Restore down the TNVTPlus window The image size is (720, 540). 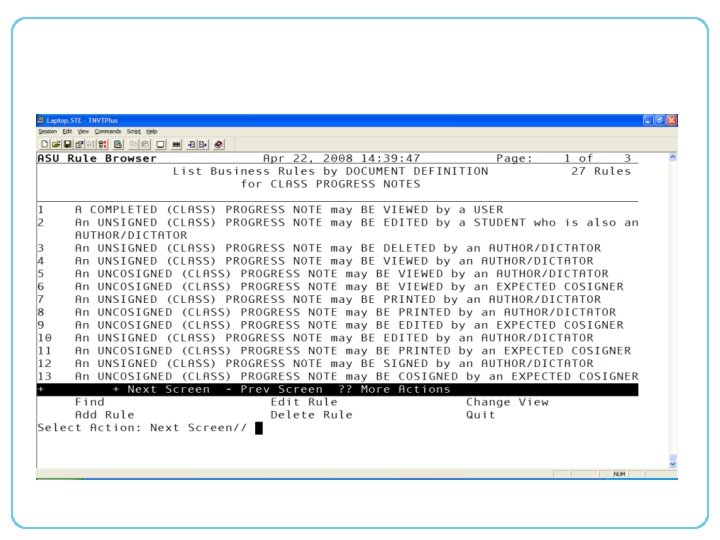660,120
